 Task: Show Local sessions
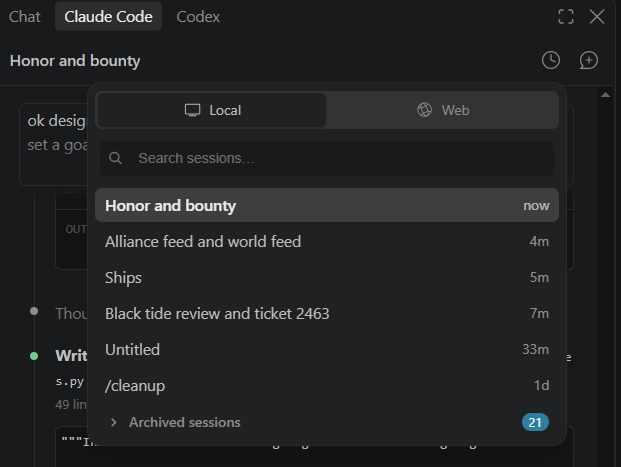tap(212, 110)
